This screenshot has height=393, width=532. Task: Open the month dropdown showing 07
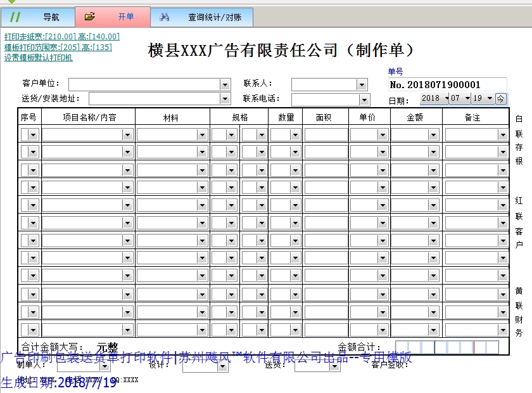(467, 98)
